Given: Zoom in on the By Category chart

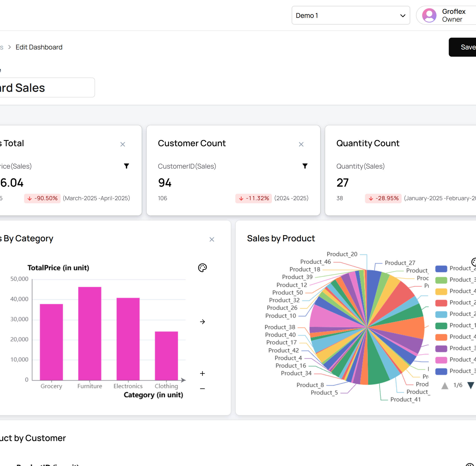Looking at the screenshot, I should pyautogui.click(x=202, y=373).
